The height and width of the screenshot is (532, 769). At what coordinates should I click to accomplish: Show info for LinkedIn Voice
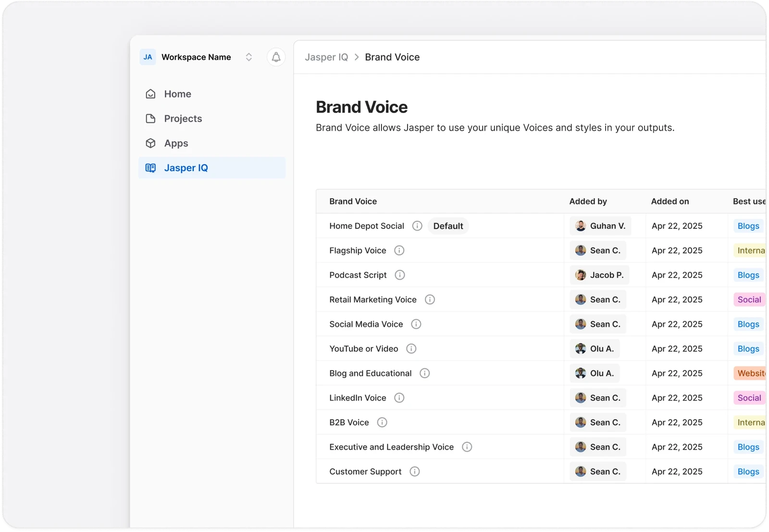coord(399,397)
